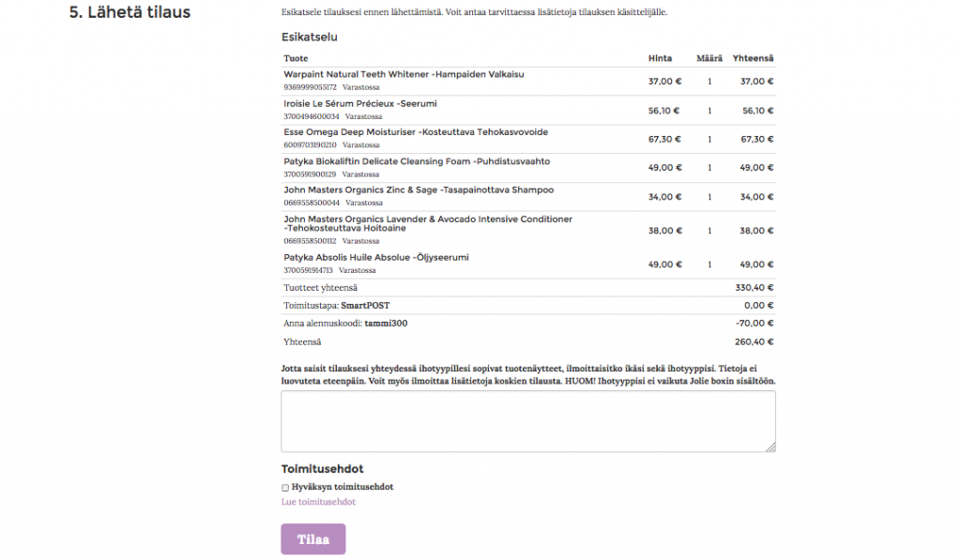
Task: Open the Lavender & Avocado Intensive Conditioner item
Action: pos(427,219)
